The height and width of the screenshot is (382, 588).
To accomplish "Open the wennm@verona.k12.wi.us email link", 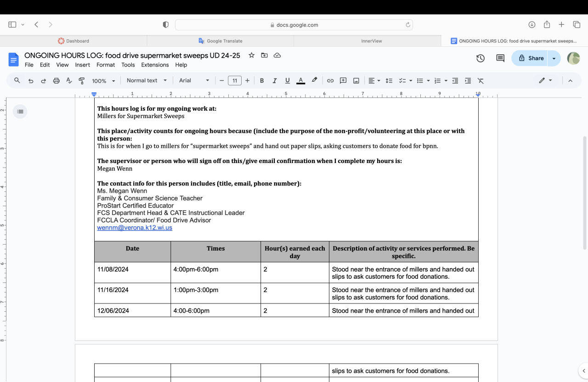I will pos(135,228).
